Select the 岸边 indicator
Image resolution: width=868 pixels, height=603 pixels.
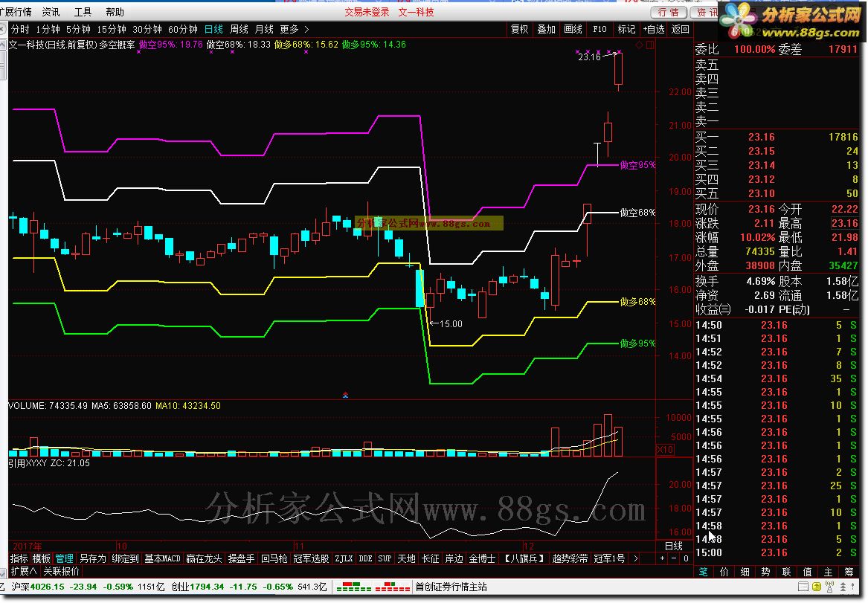(454, 558)
